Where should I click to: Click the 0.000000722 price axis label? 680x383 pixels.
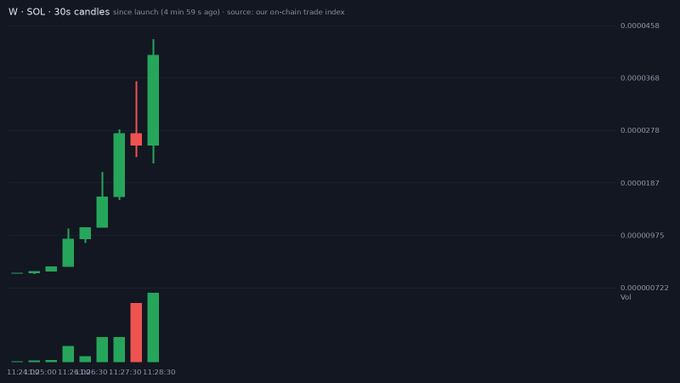pyautogui.click(x=644, y=288)
